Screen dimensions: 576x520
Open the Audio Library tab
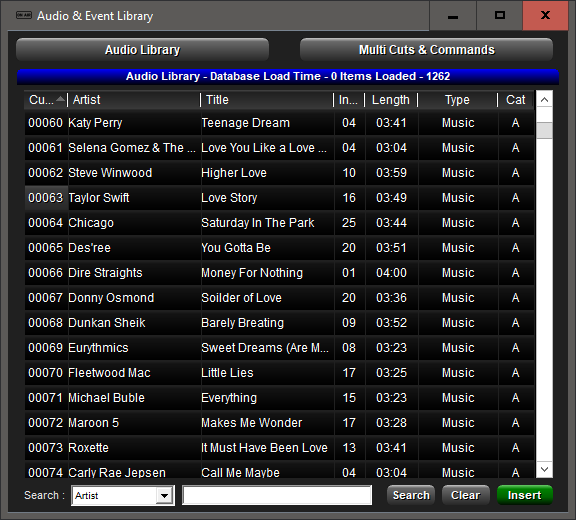[143, 50]
